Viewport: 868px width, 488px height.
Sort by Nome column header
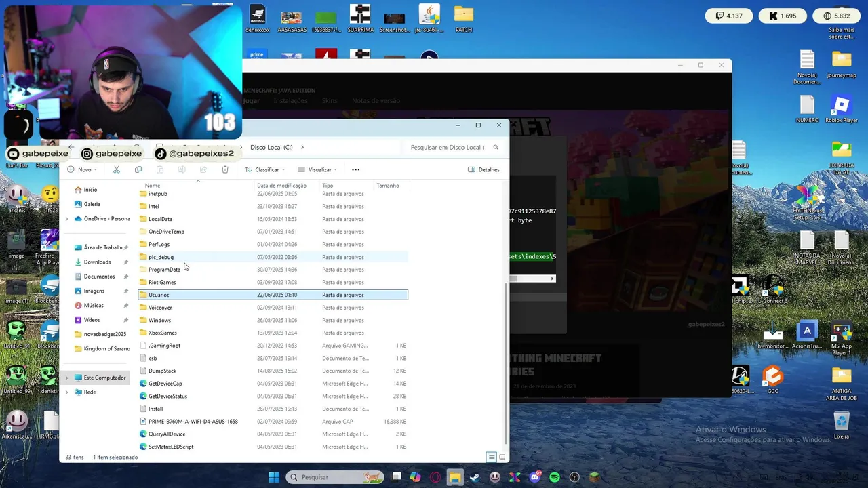pyautogui.click(x=153, y=186)
